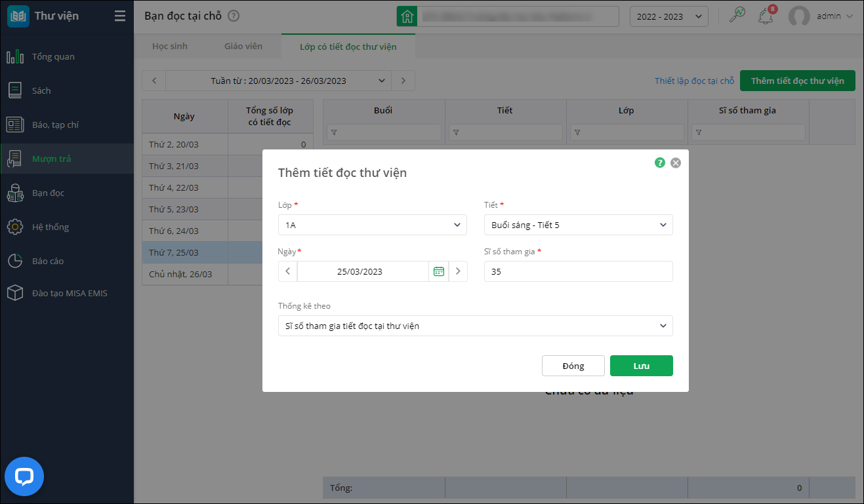
Task: Toggle the sidebar hamburger menu
Action: 120,16
